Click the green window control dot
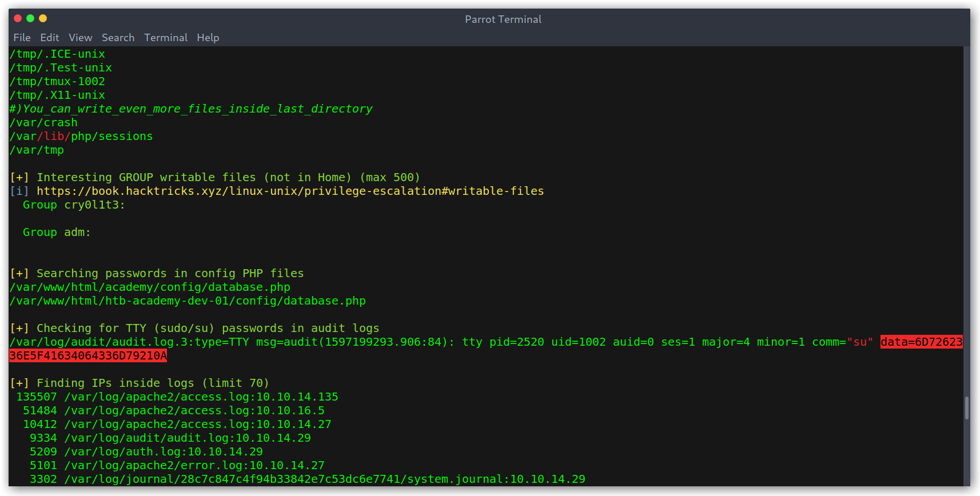 click(30, 18)
